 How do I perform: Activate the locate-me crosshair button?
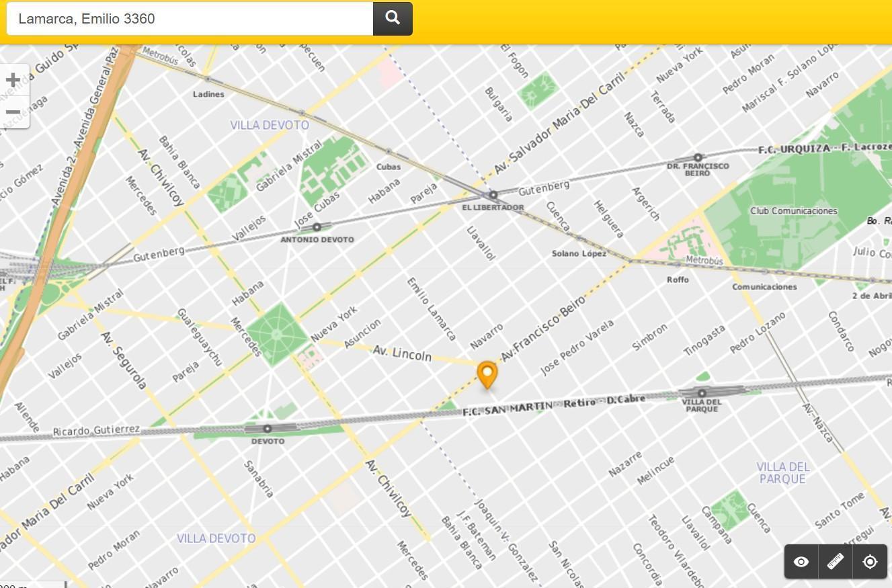coord(870,562)
